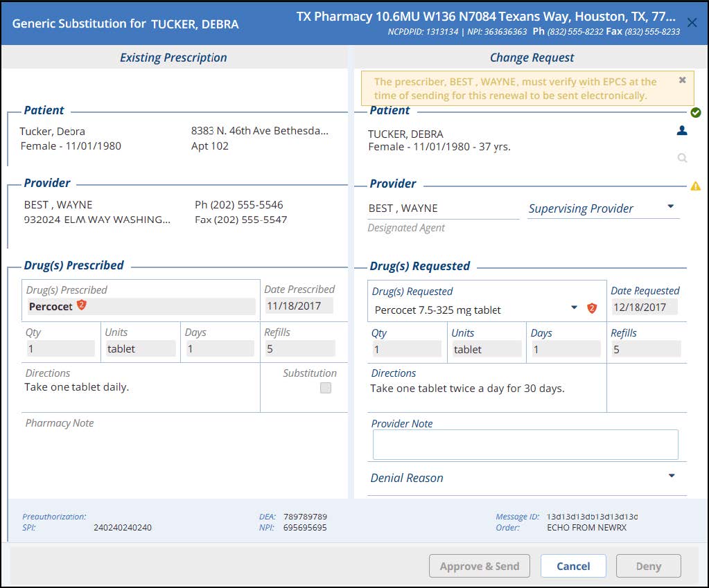
Task: Click the green patient verified checkmark icon
Action: click(x=695, y=112)
